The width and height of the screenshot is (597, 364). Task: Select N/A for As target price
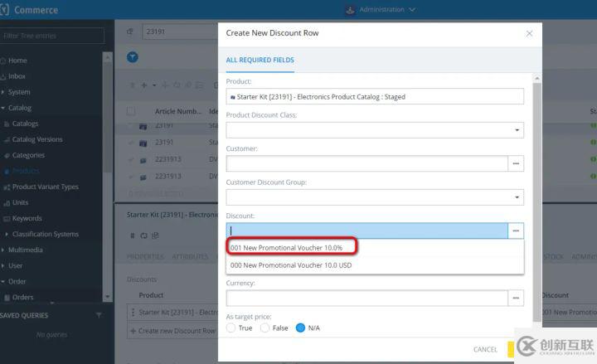pyautogui.click(x=300, y=328)
